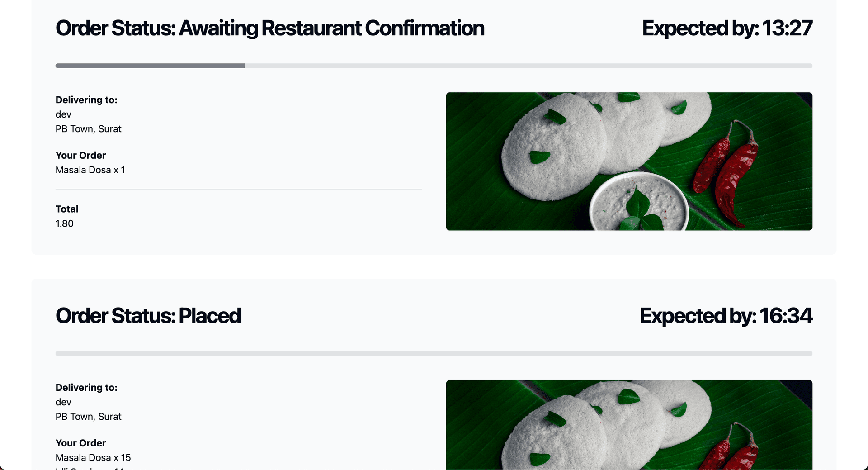868x470 pixels.
Task: Click recipient name 'dev' in second order
Action: 63,402
